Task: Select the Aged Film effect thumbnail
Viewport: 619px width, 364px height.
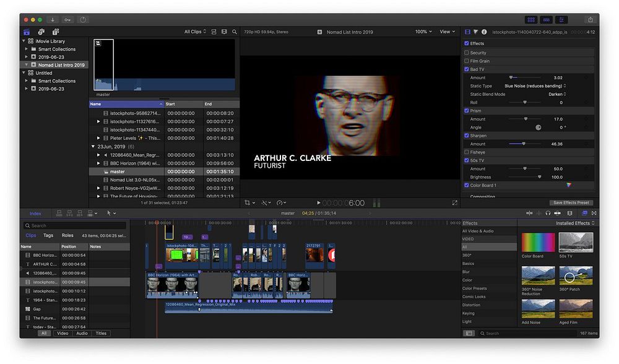Action: [x=576, y=308]
